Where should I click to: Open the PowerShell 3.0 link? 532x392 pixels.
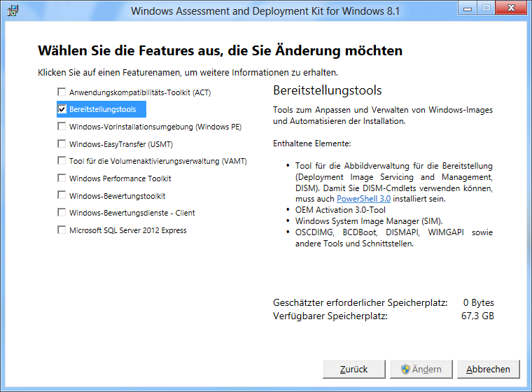coord(363,199)
